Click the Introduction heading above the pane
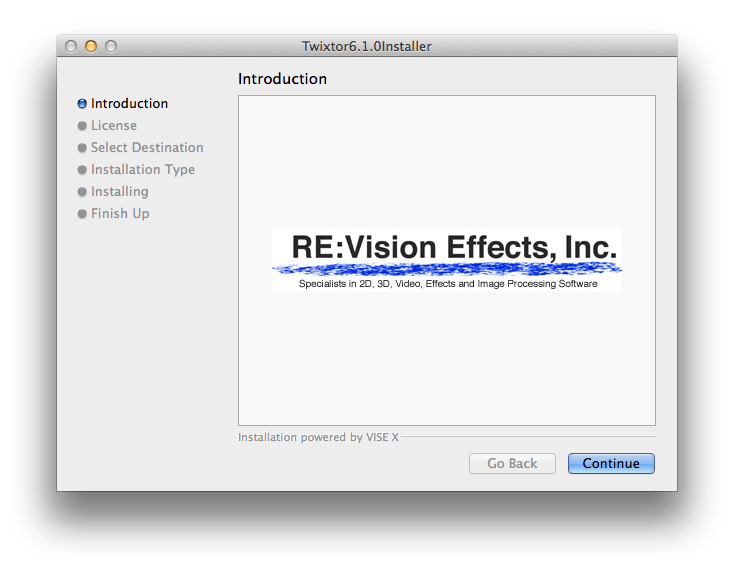734x570 pixels. tap(282, 79)
